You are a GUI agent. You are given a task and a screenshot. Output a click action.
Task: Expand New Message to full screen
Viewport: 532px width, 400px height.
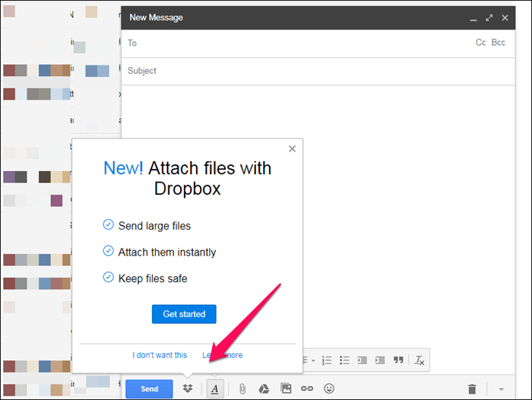489,18
